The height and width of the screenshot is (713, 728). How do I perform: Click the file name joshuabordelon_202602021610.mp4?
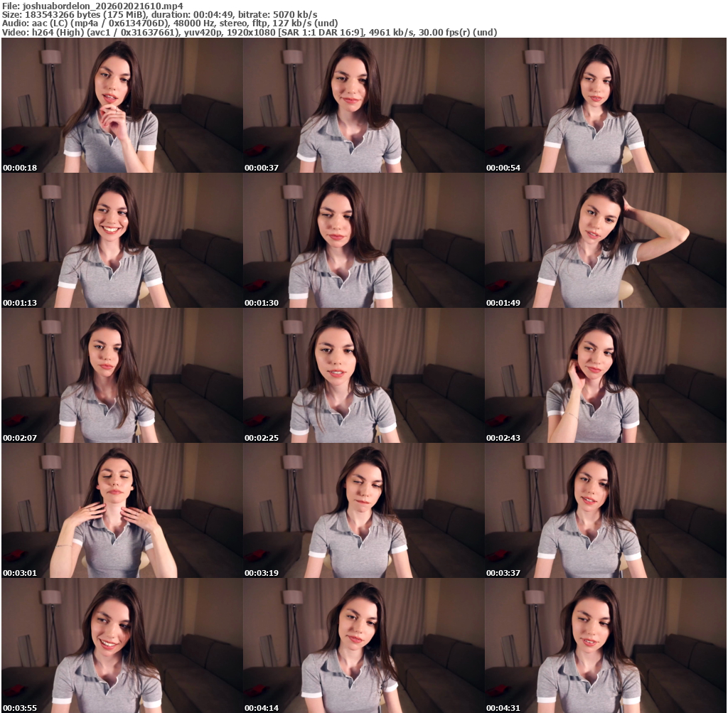click(102, 6)
